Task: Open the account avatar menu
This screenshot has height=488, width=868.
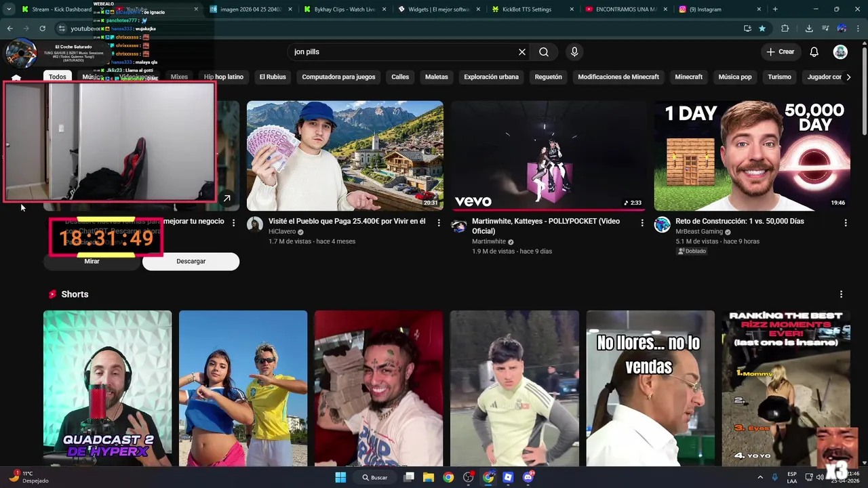Action: click(840, 52)
